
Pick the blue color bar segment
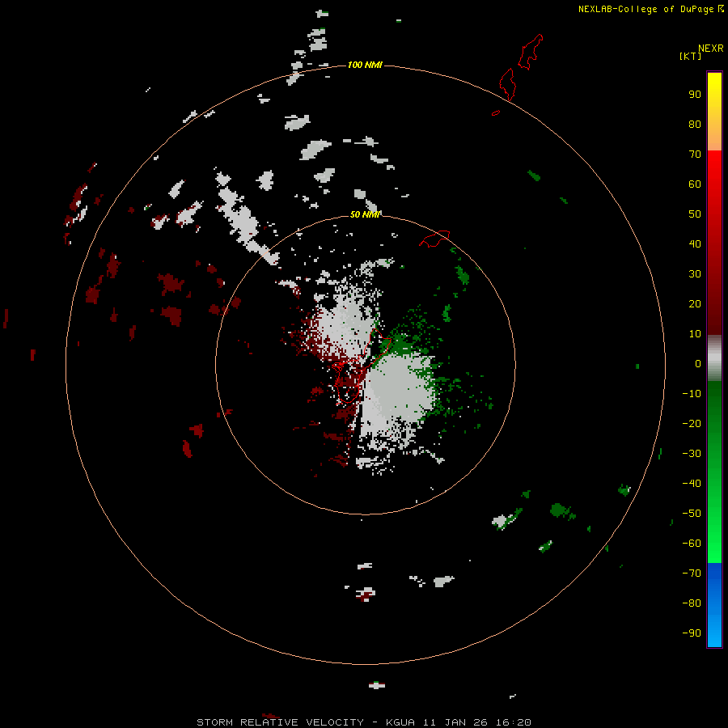[x=714, y=605]
